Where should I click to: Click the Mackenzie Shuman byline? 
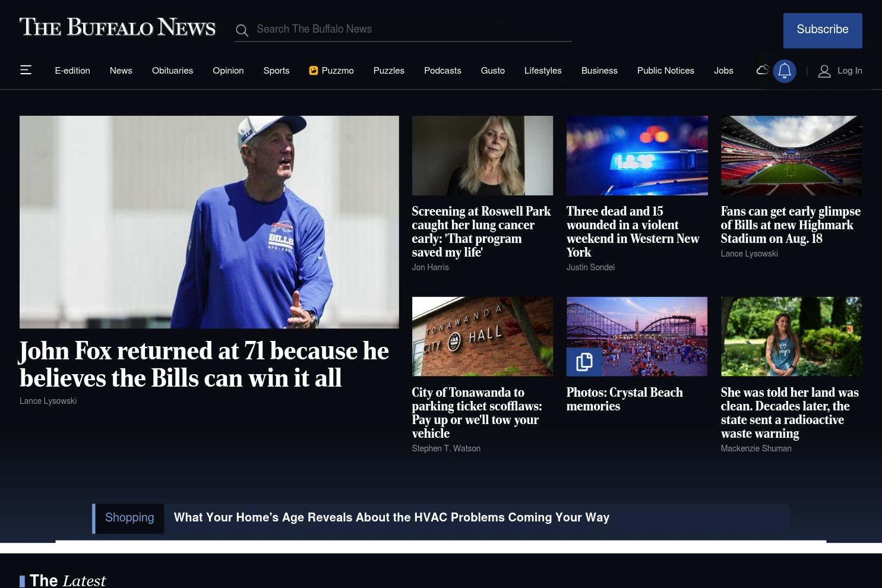(756, 448)
